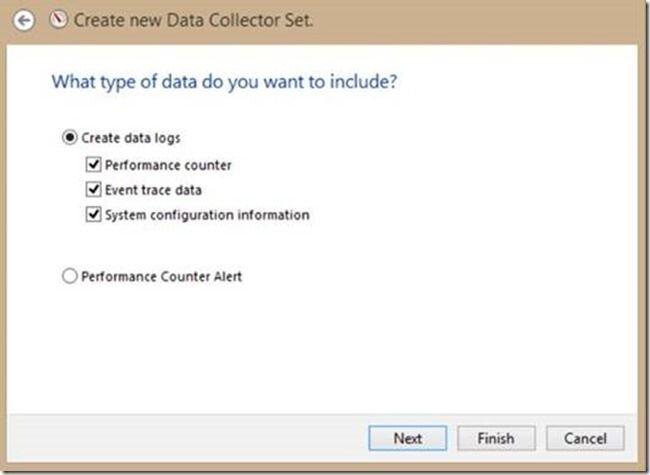
Task: Click the 'Performance Counter Alert' label text
Action: click(x=161, y=276)
